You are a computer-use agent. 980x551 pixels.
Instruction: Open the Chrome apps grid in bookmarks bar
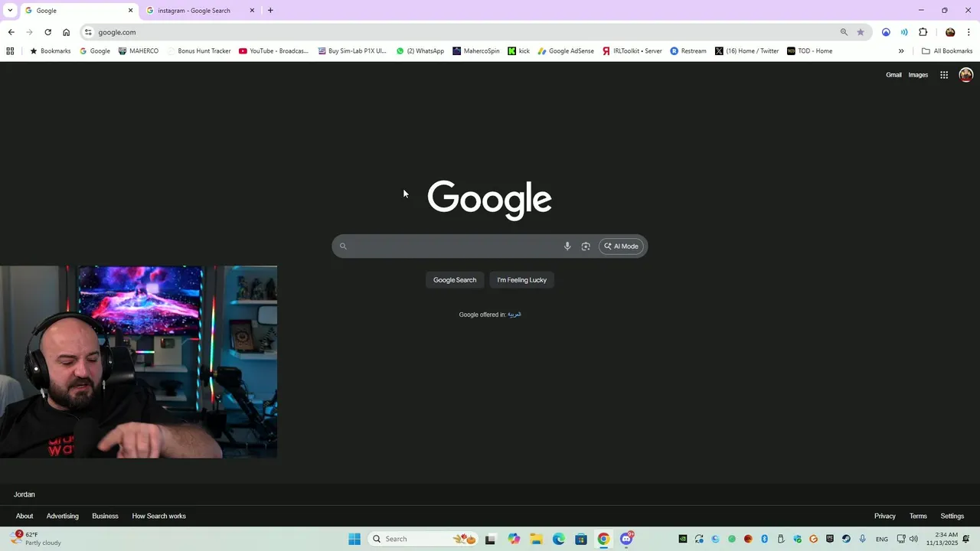(x=10, y=51)
